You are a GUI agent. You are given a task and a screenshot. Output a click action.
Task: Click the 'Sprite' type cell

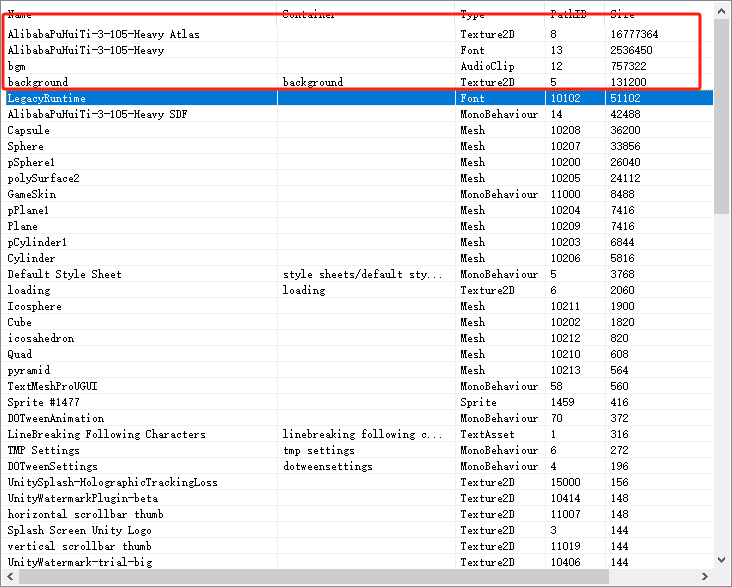[479, 402]
